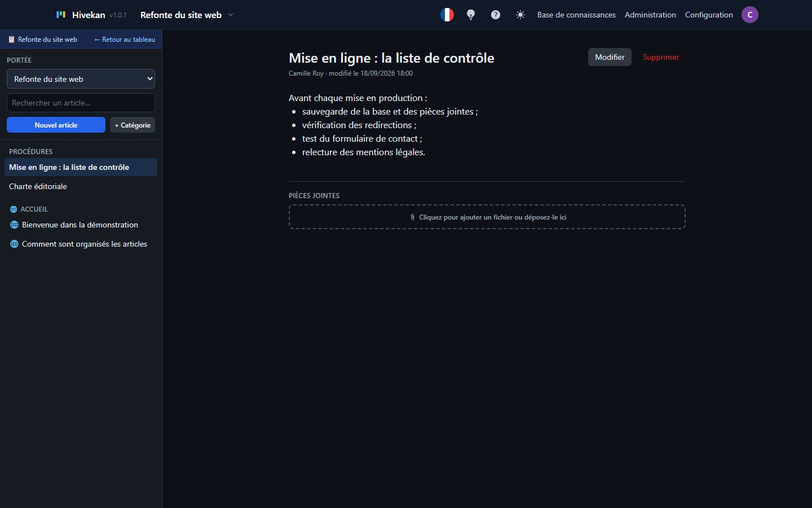This screenshot has width=812, height=508.
Task: Click the ACCUEIL category label
Action: pyautogui.click(x=34, y=209)
